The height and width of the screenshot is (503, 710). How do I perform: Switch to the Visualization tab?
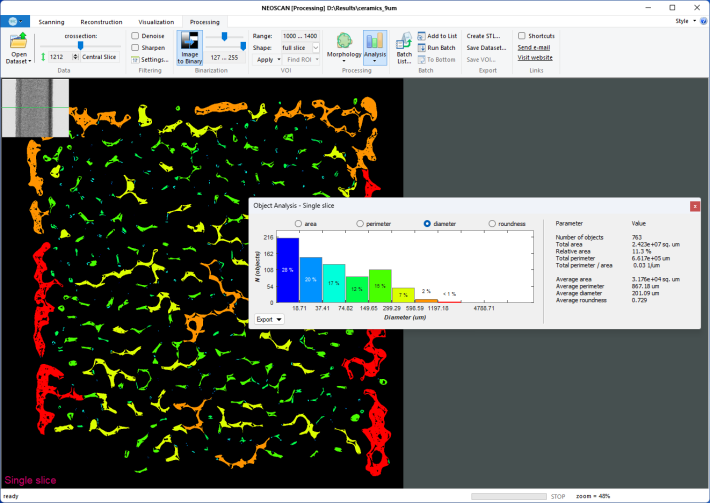pos(155,21)
